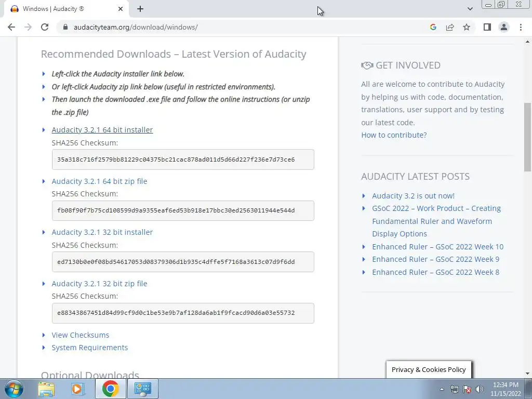532x399 pixels.
Task: Click the 64 bit installer checksum box
Action: click(x=183, y=159)
